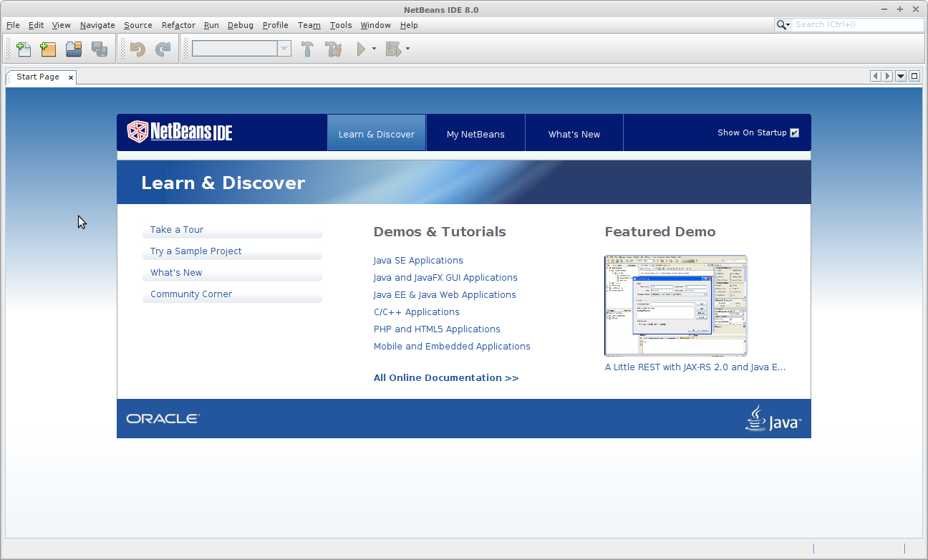Maximize the editor window button

pos(914,76)
